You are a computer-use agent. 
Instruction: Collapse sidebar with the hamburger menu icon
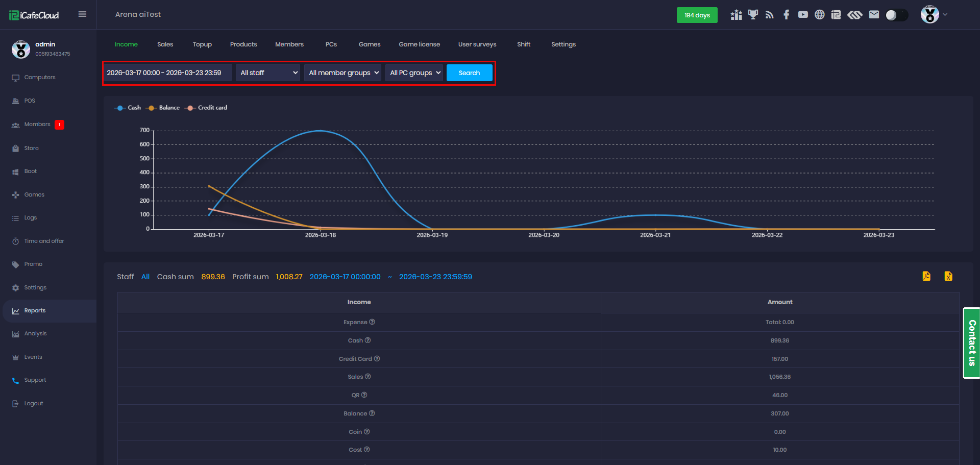pyautogui.click(x=82, y=14)
